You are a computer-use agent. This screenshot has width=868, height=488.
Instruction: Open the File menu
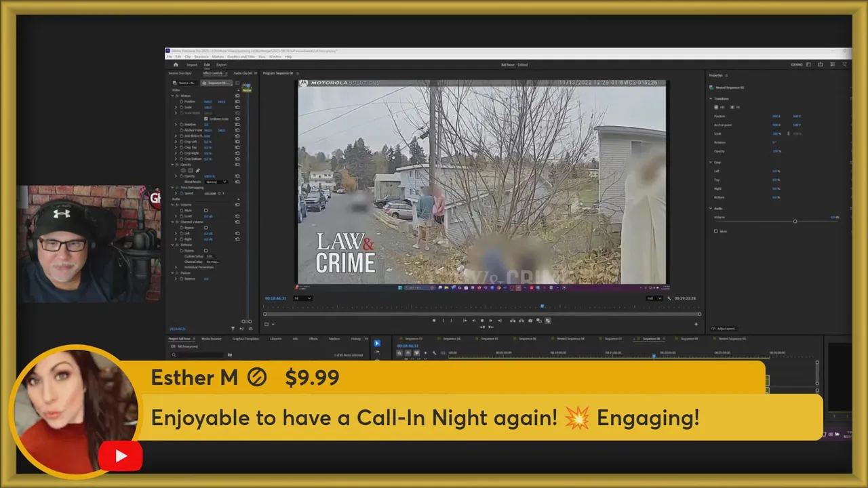click(169, 56)
